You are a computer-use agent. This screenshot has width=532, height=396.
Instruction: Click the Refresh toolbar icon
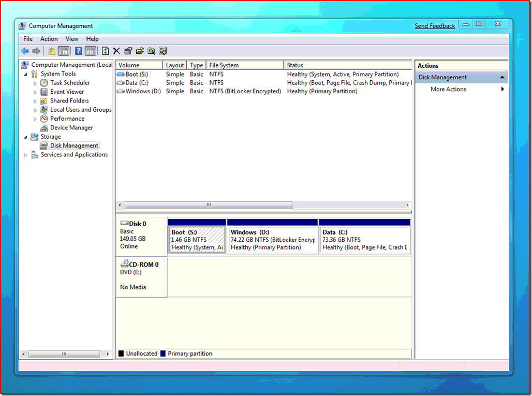105,51
